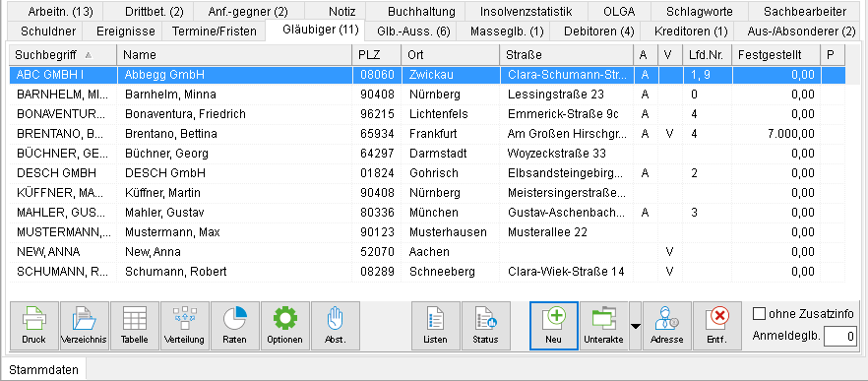Switch to the Schuldner tab

(43, 32)
